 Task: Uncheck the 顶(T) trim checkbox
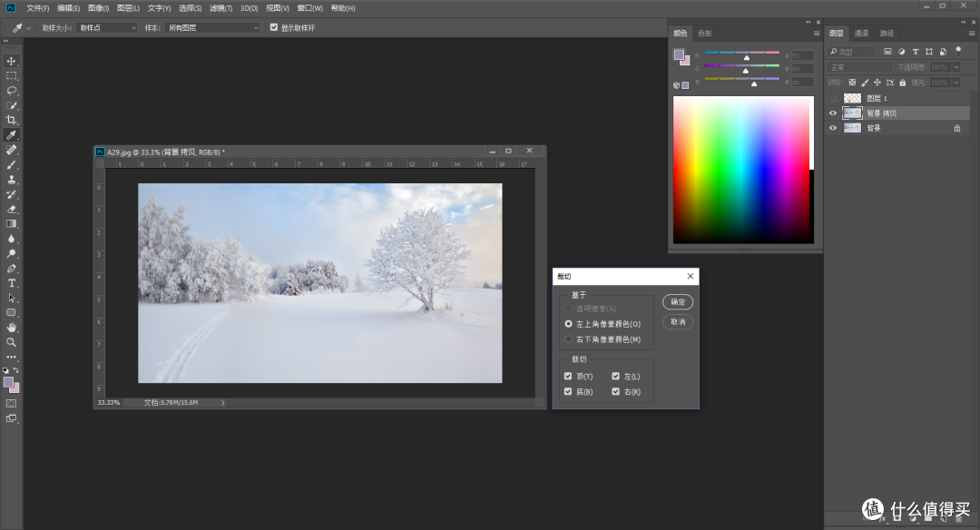(568, 376)
